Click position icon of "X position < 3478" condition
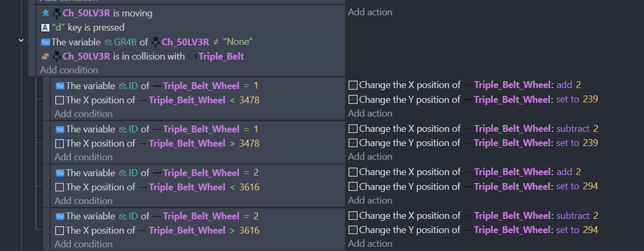Image resolution: width=644 pixels, height=251 pixels. tap(60, 100)
